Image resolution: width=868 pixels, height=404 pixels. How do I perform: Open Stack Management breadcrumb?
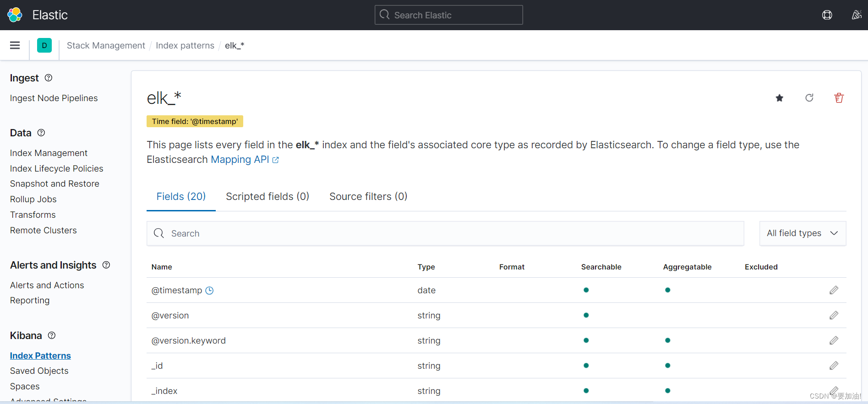point(106,45)
